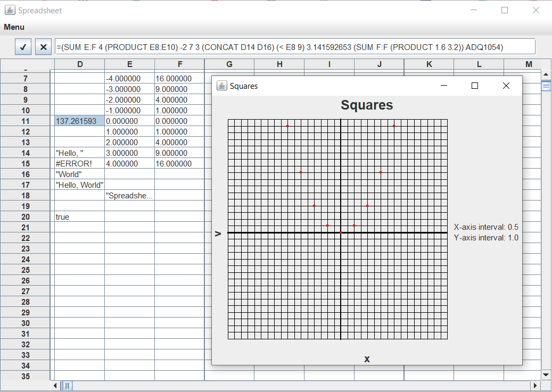Image resolution: width=552 pixels, height=392 pixels.
Task: Click the vertical scrollbar down arrow
Action: [x=545, y=374]
